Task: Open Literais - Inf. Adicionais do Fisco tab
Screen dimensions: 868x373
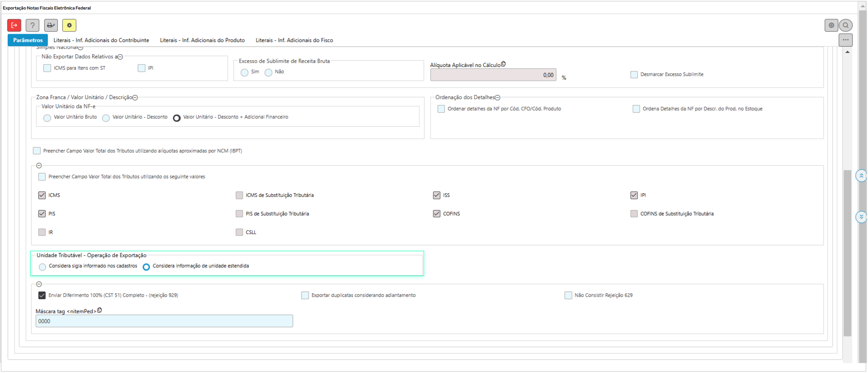Action: click(x=294, y=40)
